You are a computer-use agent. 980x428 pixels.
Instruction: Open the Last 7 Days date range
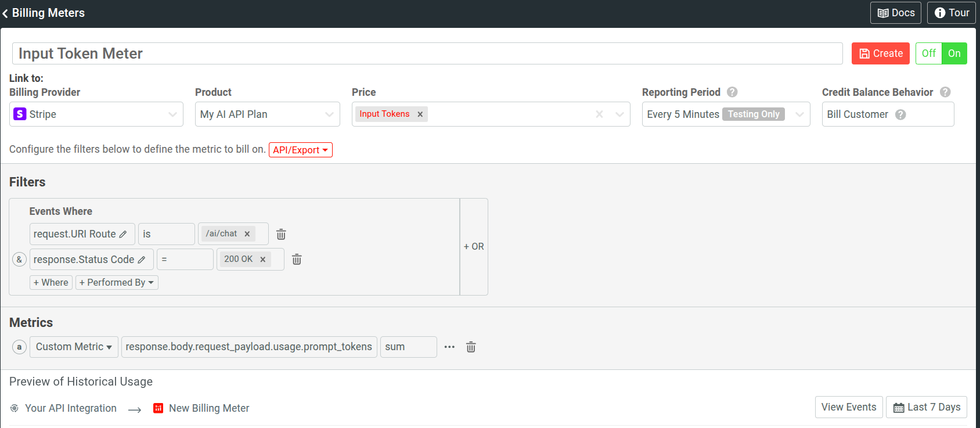pos(927,407)
